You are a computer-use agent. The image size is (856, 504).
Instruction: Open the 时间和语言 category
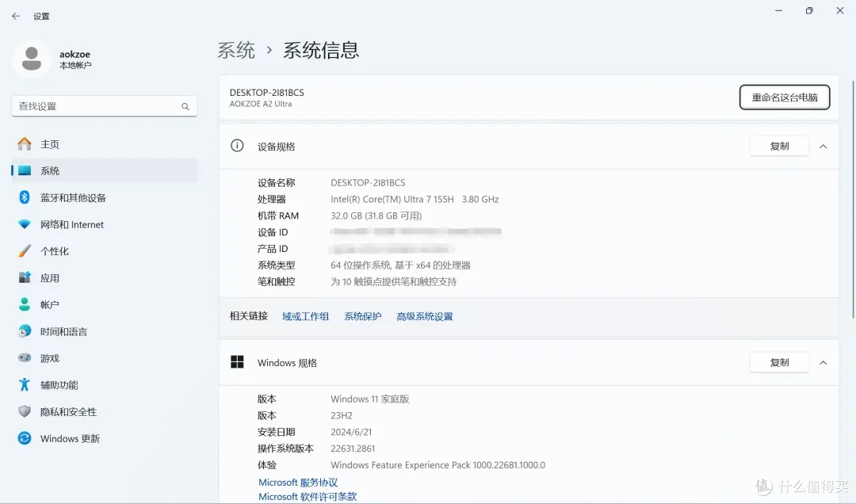click(105, 331)
